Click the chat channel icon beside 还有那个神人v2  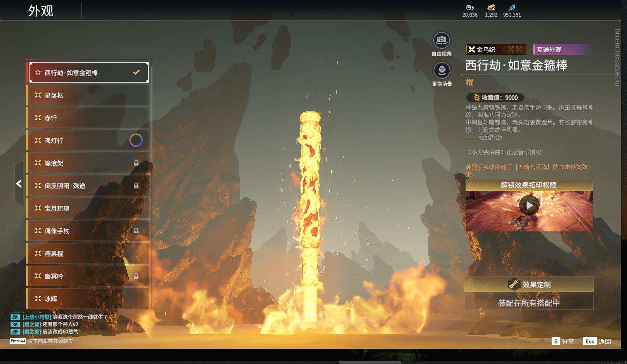point(15,324)
